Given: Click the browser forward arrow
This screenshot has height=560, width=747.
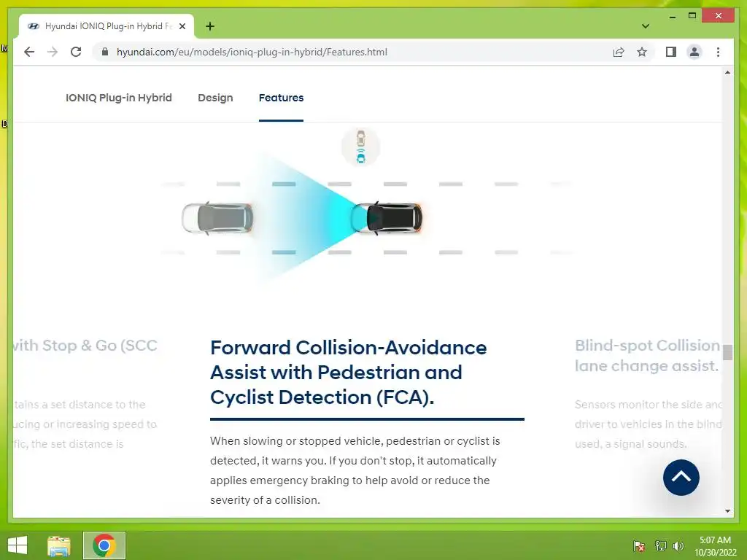Looking at the screenshot, I should (53, 52).
